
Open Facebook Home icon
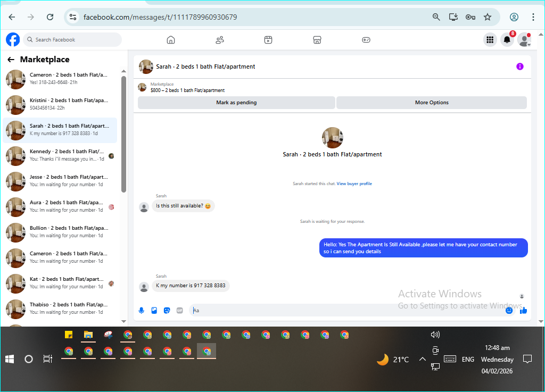(171, 40)
